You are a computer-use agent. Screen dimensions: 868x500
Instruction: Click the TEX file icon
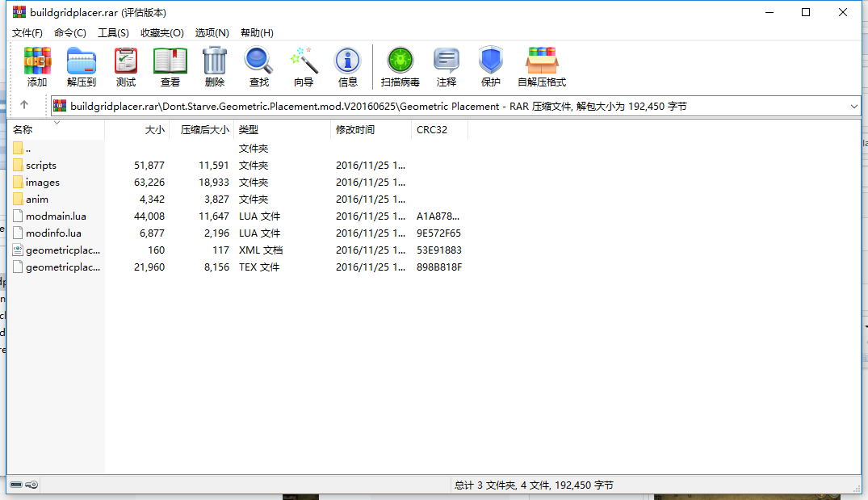pos(18,267)
